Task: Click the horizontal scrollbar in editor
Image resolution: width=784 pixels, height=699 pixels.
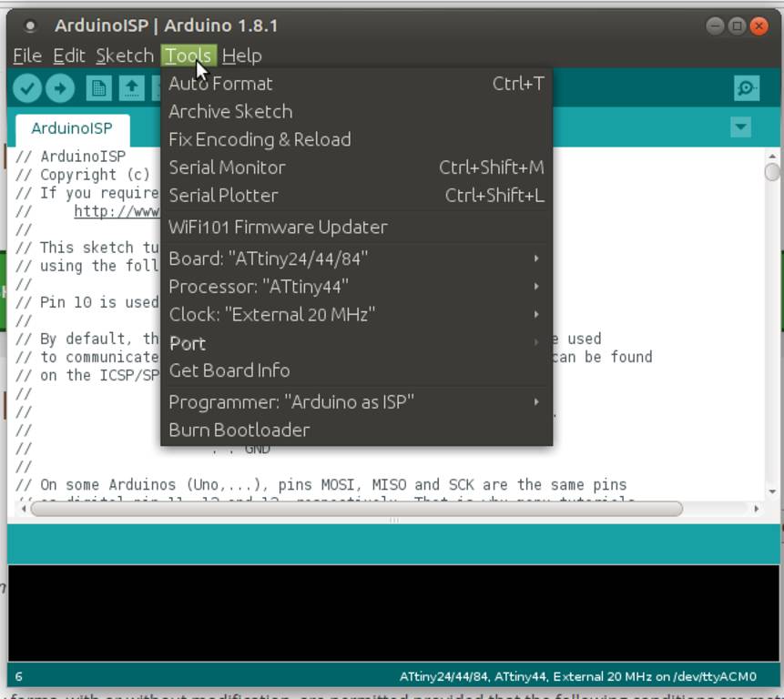Action: click(x=357, y=509)
